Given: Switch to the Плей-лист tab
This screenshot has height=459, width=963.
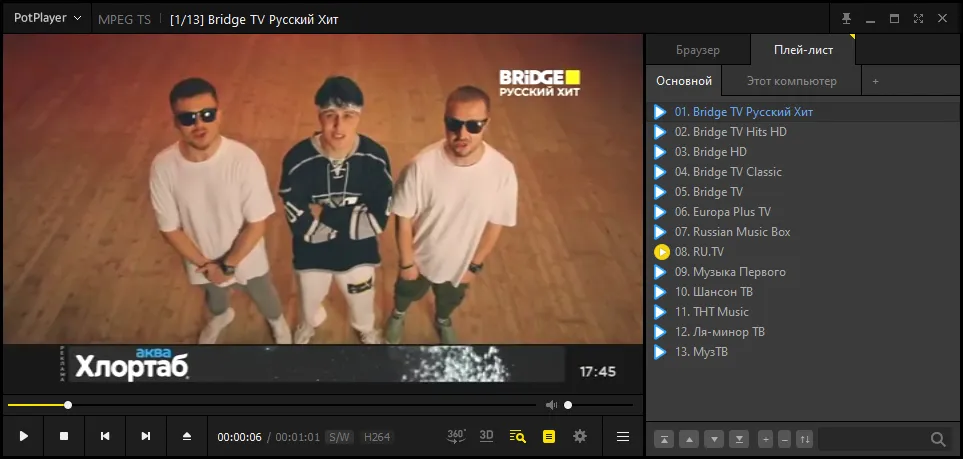Looking at the screenshot, I should pos(803,50).
